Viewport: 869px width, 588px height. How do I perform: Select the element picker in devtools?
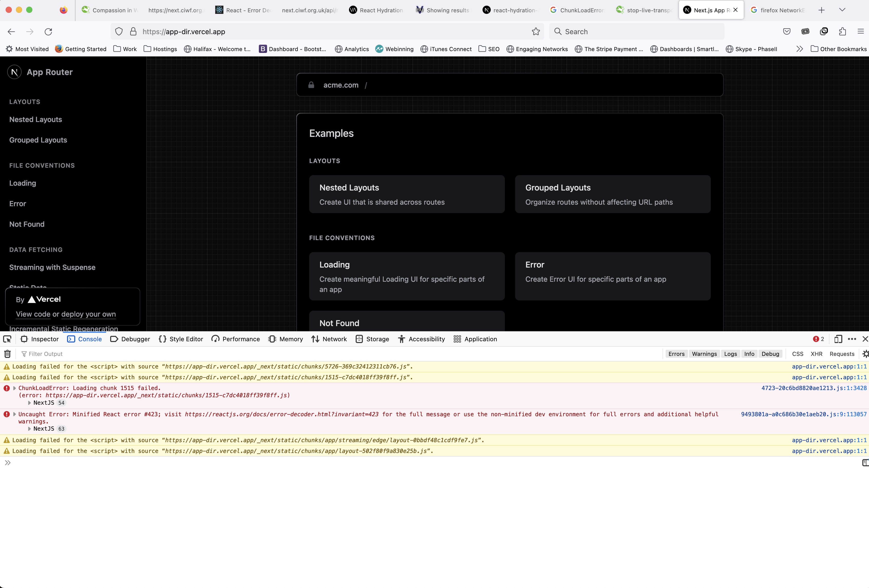7,339
